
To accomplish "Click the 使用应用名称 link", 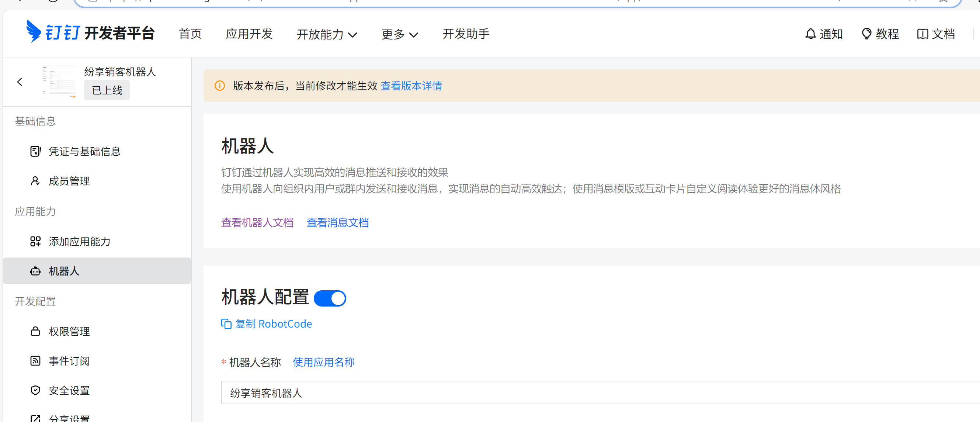I will click(324, 362).
